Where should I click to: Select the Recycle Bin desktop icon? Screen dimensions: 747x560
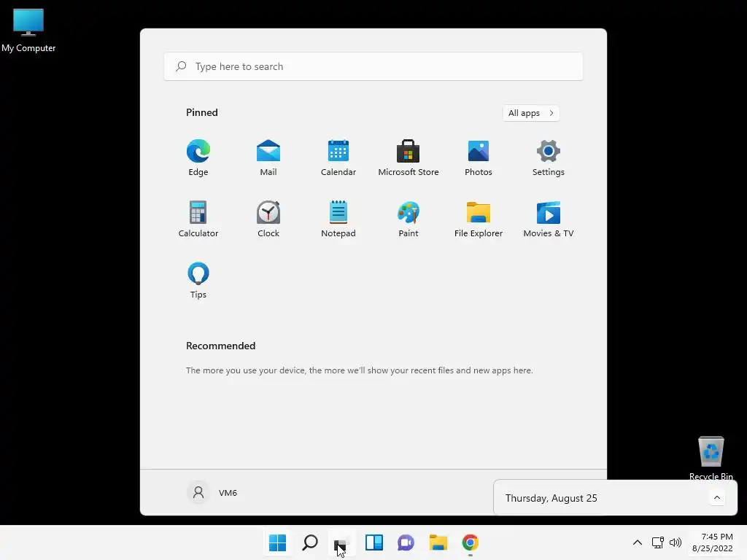(711, 458)
